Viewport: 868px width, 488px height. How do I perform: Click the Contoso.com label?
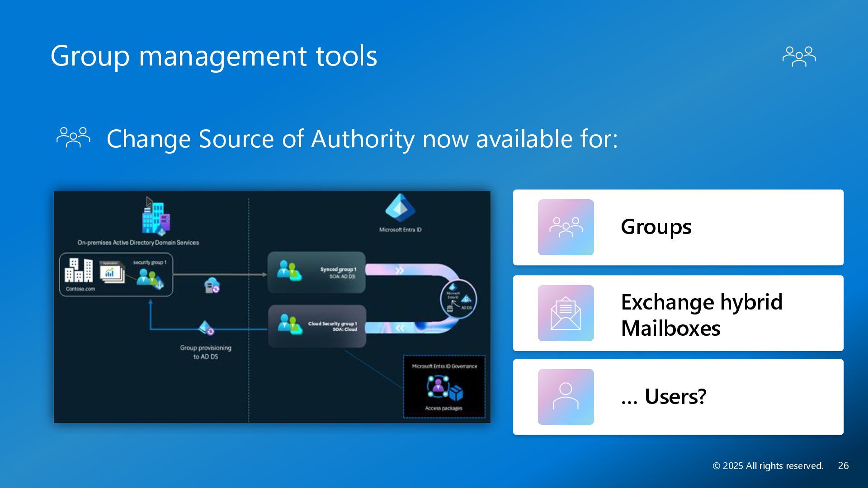[x=80, y=289]
